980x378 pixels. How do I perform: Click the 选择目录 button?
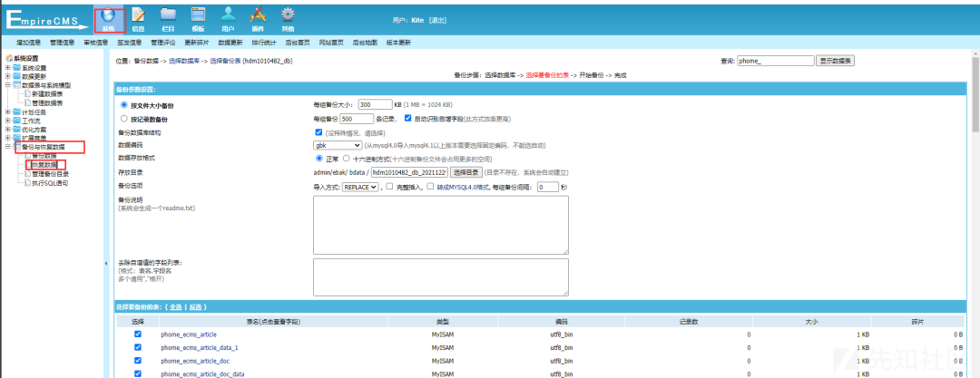tap(465, 172)
